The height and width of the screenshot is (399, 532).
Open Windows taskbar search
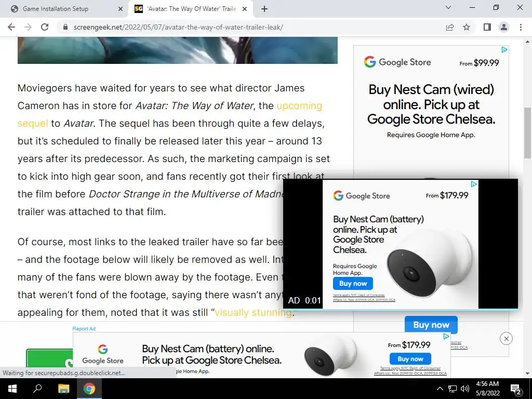point(37,389)
